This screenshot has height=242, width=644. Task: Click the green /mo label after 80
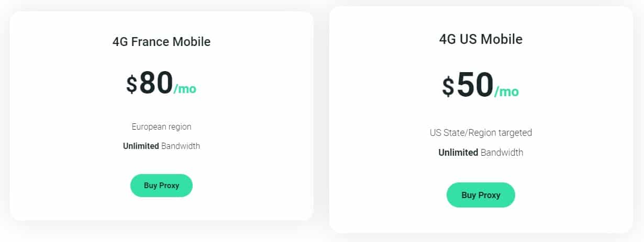tap(185, 89)
